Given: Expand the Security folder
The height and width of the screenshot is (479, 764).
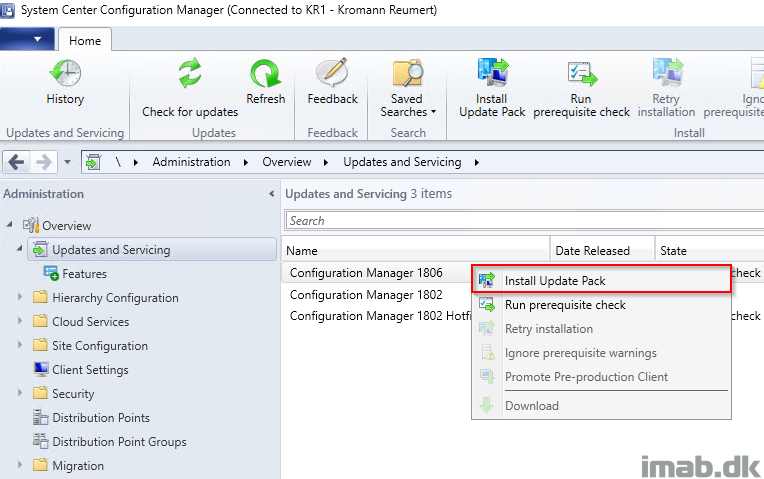Looking at the screenshot, I should tap(20, 392).
